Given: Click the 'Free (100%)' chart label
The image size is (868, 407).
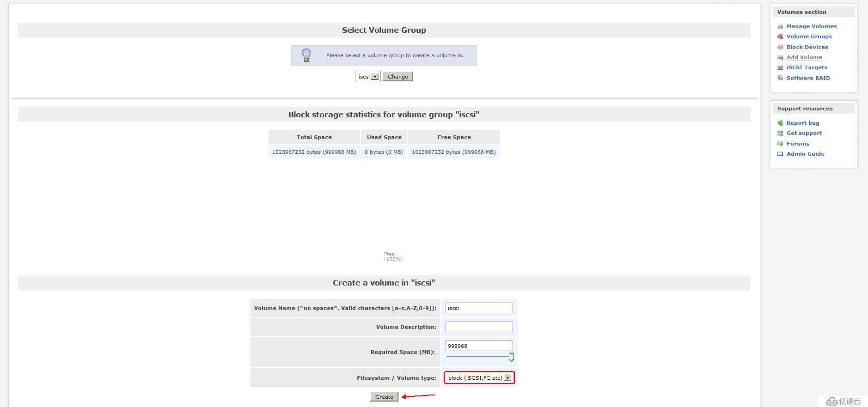Looking at the screenshot, I should coord(393,256).
